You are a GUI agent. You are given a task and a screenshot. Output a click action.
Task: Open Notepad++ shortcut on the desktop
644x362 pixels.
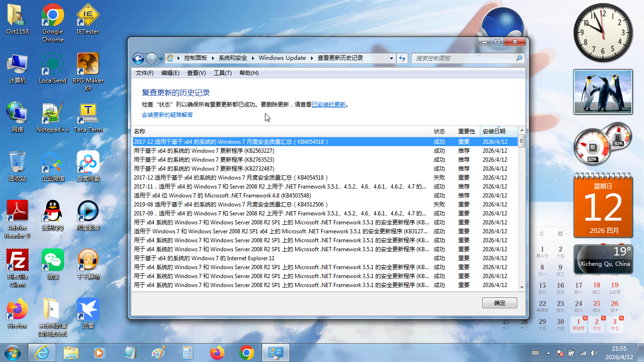pos(52,118)
